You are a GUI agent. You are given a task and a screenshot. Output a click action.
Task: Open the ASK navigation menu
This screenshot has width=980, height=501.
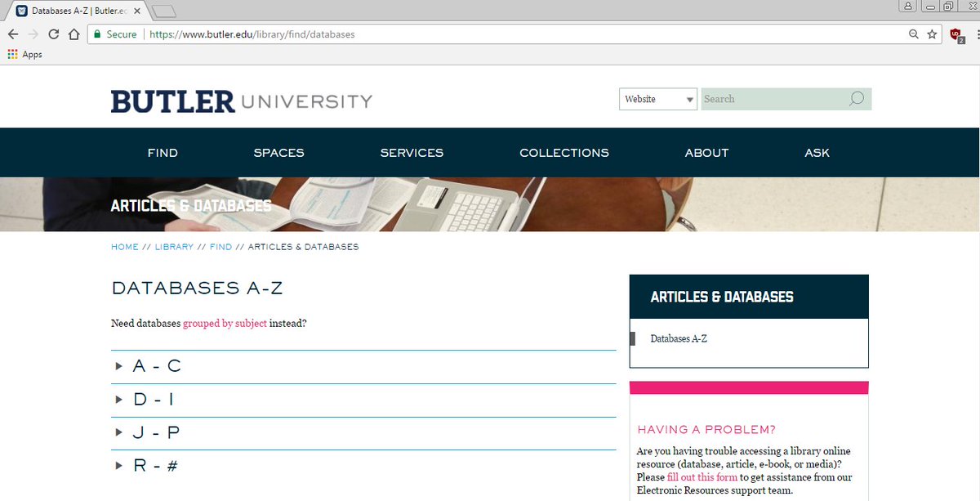(817, 153)
